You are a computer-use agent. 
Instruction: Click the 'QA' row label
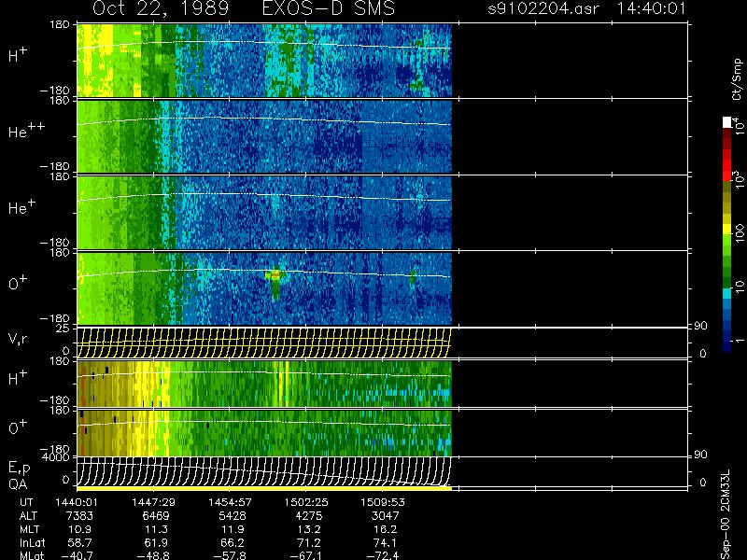pos(18,484)
